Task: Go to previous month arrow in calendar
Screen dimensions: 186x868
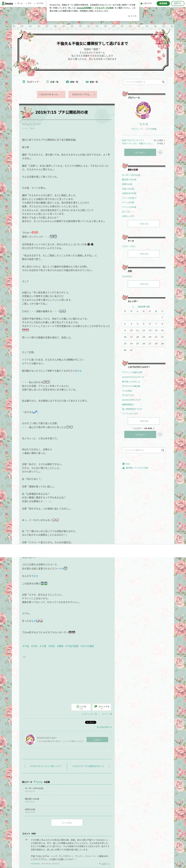Action: tap(133, 307)
